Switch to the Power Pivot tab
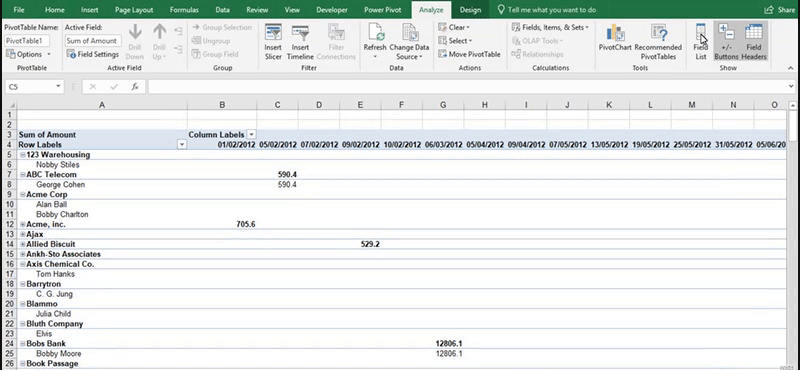 (x=383, y=10)
